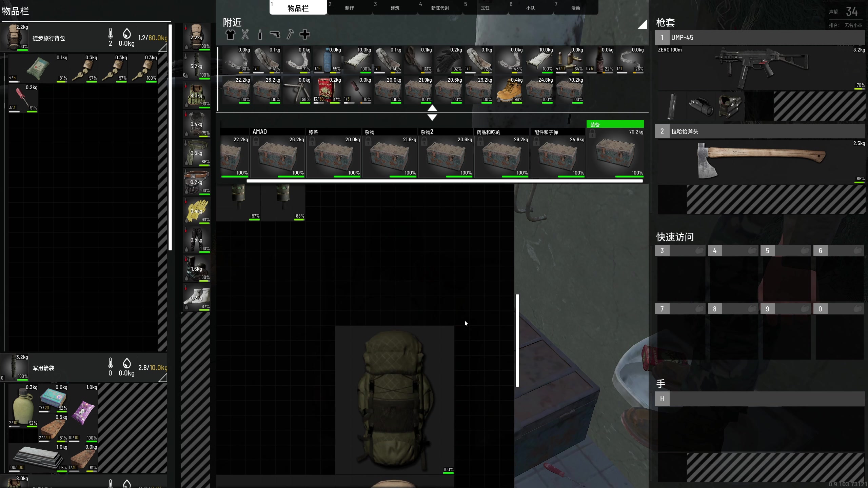868x488 pixels.
Task: Click the weapons pistol filter icon
Action: [275, 35]
